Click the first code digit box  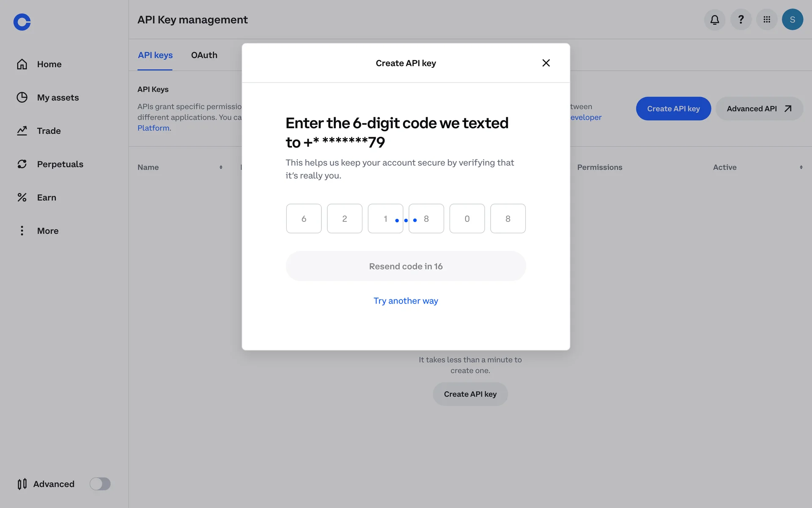[304, 218]
